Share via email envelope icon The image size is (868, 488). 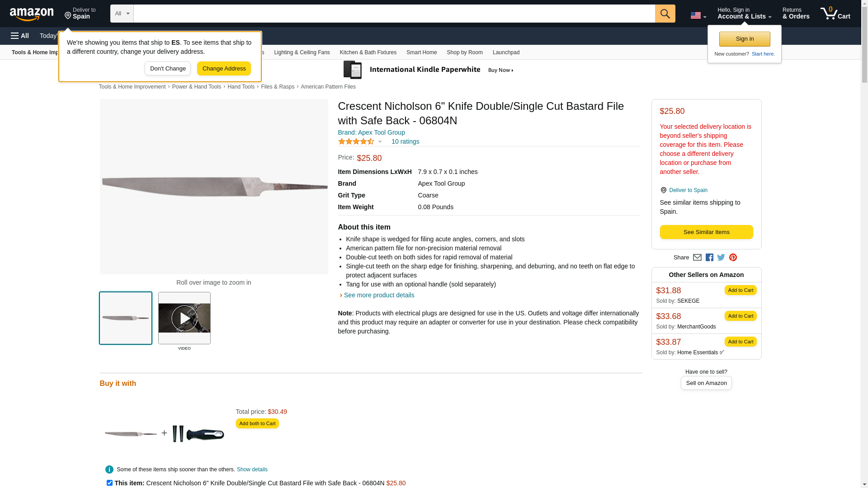(x=697, y=258)
